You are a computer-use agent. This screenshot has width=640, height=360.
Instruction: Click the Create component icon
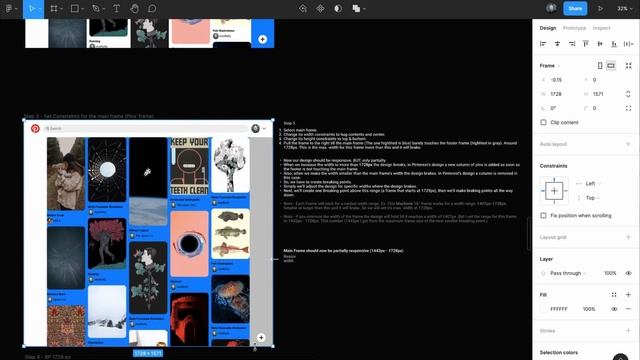point(320,9)
